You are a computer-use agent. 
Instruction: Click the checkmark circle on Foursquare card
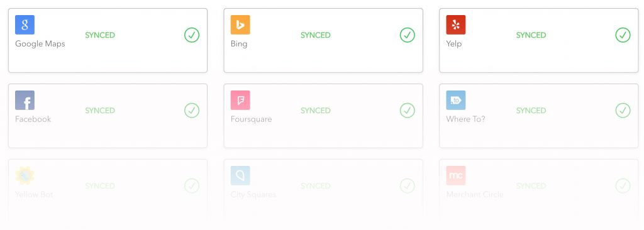(408, 111)
